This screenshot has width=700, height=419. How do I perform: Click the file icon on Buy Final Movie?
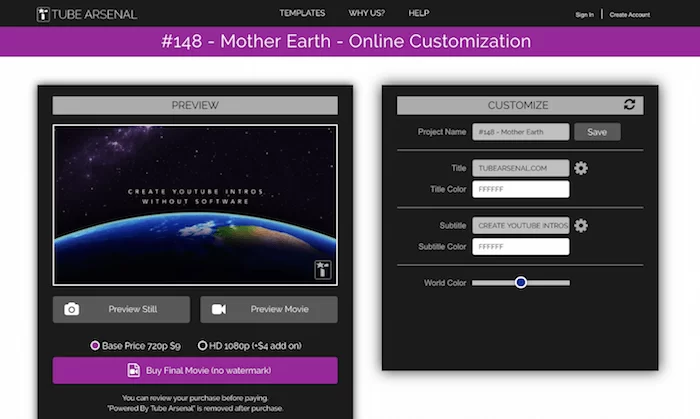[x=133, y=370]
